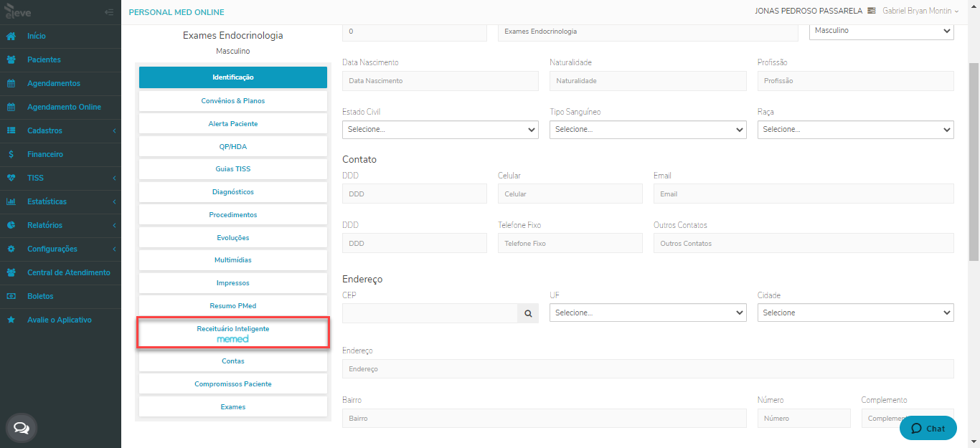This screenshot has width=980, height=448.
Task: Click the Avalie o Aplicativo star icon
Action: click(11, 320)
